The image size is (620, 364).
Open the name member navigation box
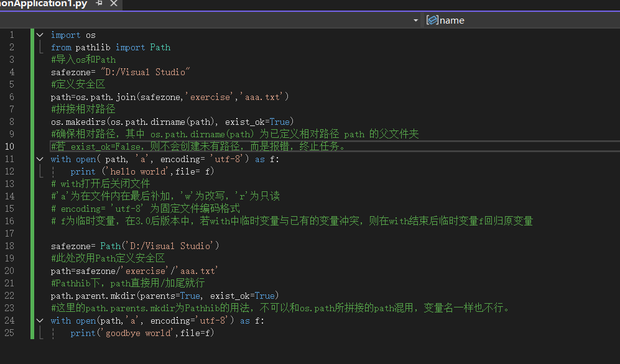click(522, 20)
